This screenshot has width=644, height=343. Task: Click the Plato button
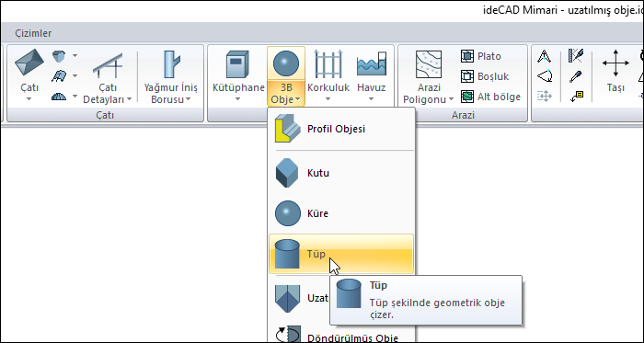(481, 56)
